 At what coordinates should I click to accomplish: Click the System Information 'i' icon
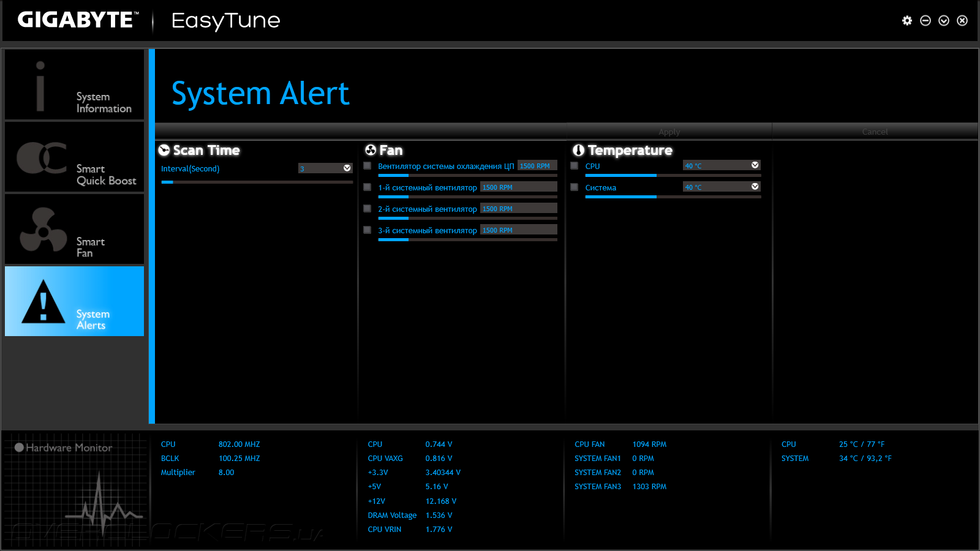(40, 86)
